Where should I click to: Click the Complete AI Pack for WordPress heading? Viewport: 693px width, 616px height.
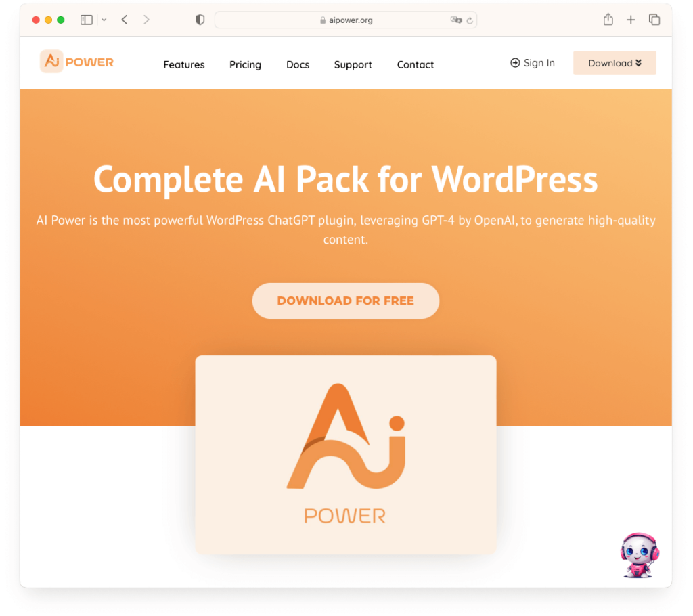tap(346, 179)
